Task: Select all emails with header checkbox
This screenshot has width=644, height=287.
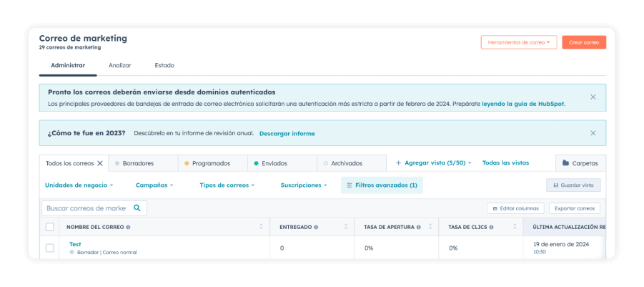Action: click(x=50, y=227)
